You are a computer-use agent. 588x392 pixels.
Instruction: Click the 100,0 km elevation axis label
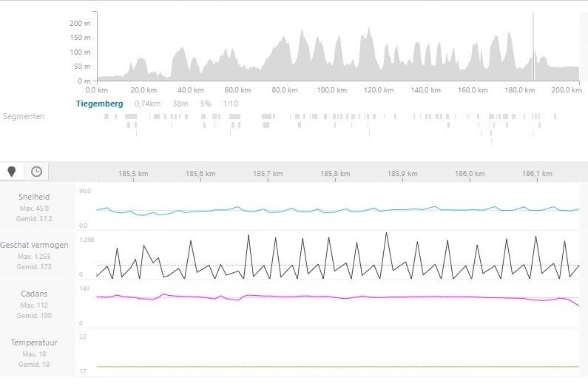332,90
